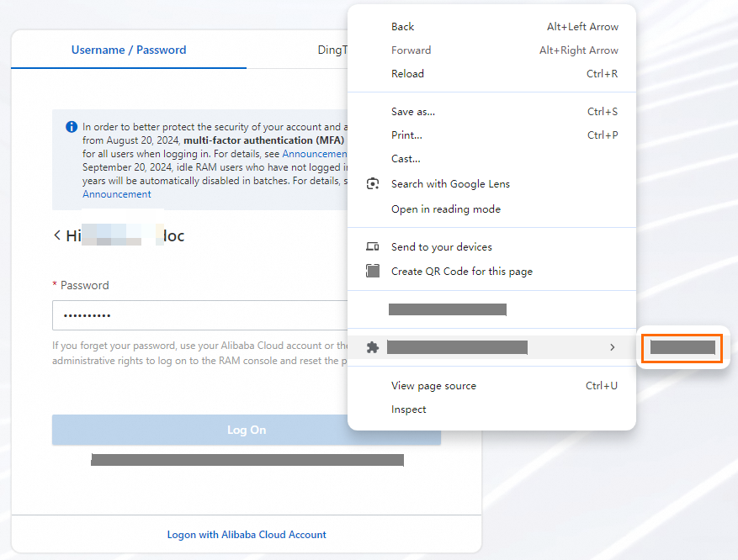Select Search with Google Lens

pyautogui.click(x=491, y=184)
